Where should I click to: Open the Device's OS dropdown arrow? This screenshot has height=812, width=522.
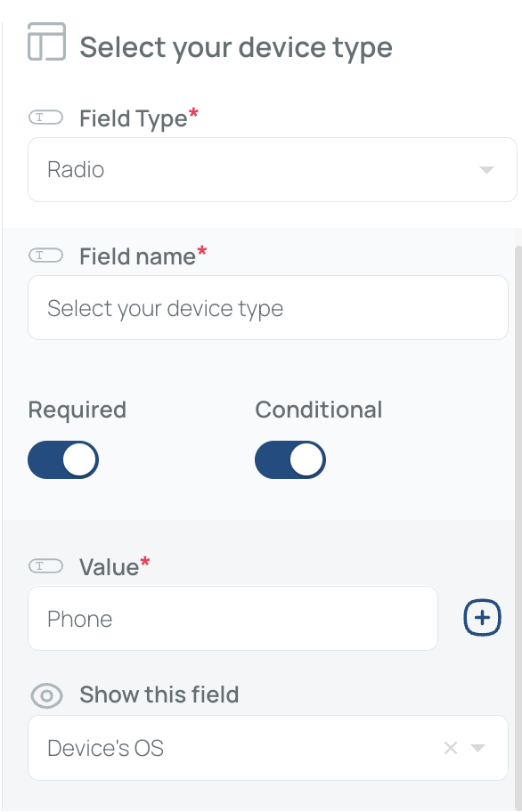(x=477, y=748)
